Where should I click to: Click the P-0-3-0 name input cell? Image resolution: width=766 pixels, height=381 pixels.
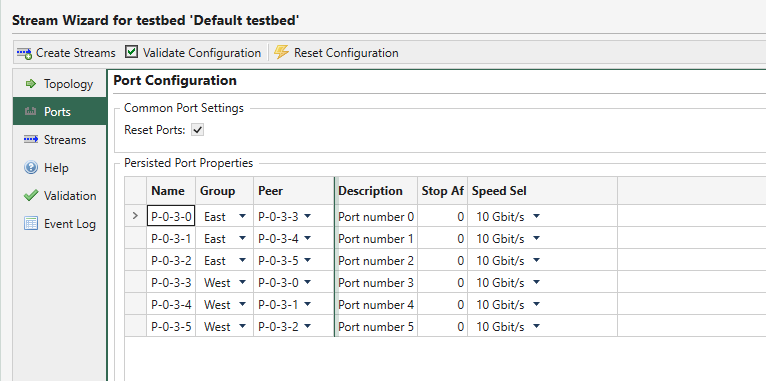tap(171, 216)
